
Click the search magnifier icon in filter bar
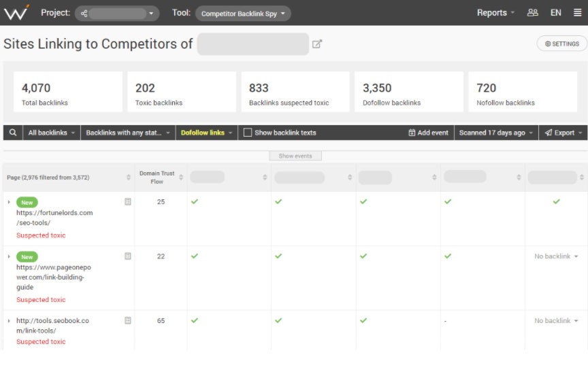(12, 133)
